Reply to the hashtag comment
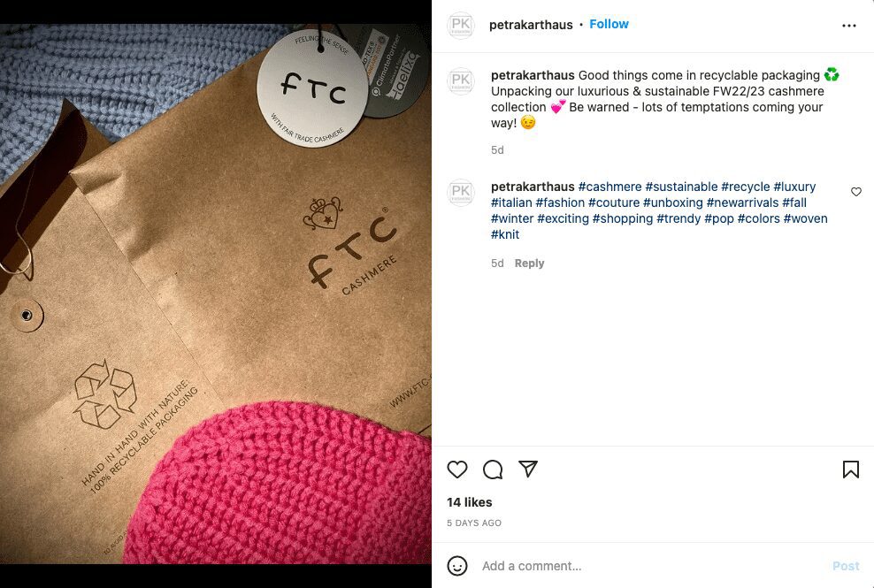Viewport: 874px width, 588px height. [529, 263]
